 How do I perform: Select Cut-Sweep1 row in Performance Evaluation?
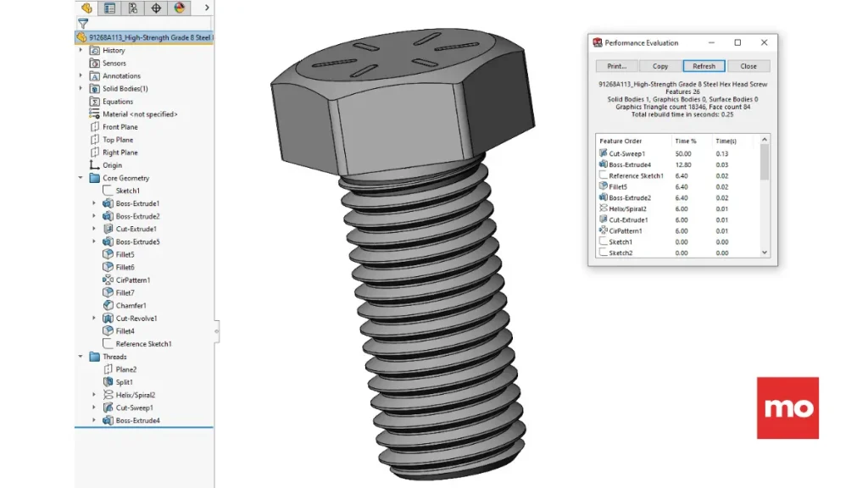(677, 154)
